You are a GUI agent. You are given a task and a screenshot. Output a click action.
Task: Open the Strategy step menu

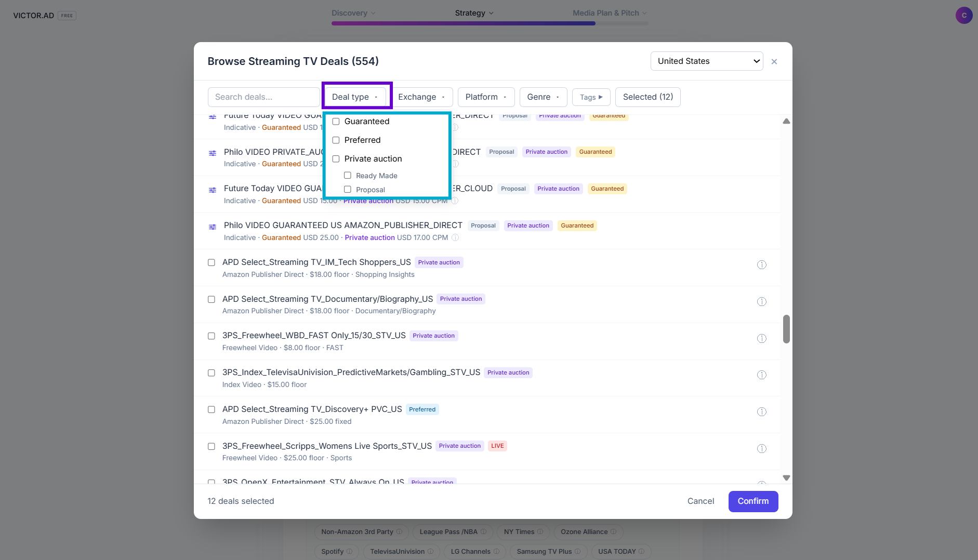[x=474, y=13]
